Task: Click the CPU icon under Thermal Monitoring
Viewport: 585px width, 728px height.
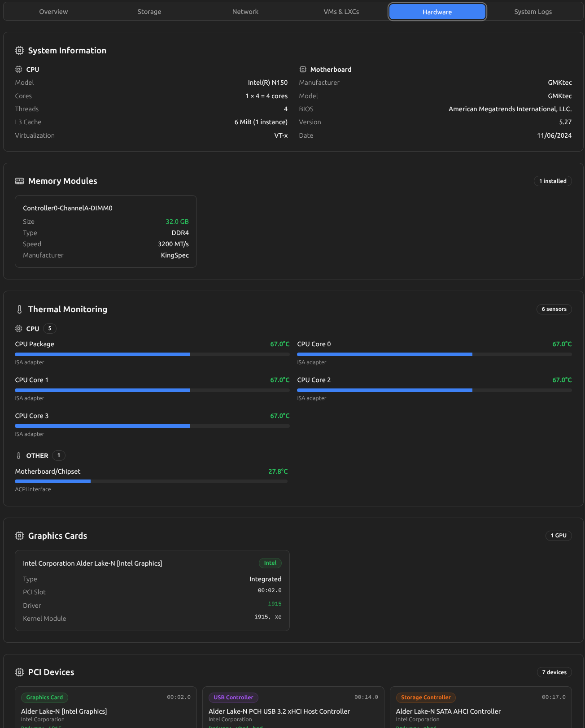Action: click(x=18, y=329)
